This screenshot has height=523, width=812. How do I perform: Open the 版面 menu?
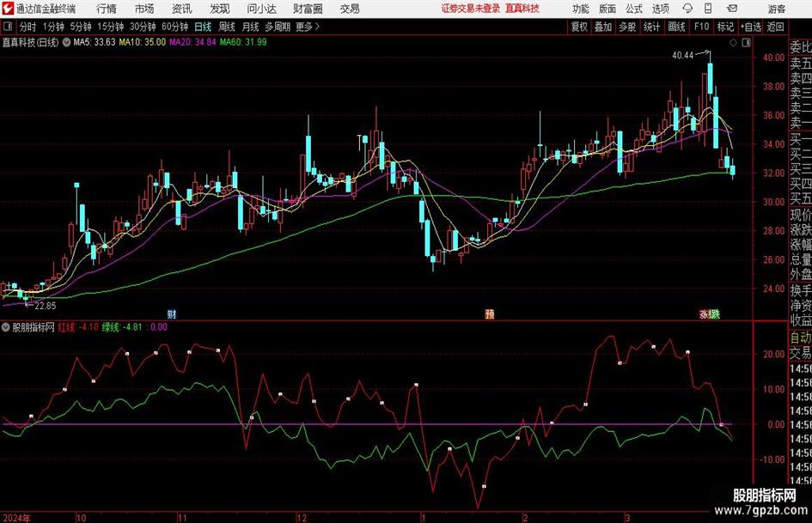click(607, 9)
